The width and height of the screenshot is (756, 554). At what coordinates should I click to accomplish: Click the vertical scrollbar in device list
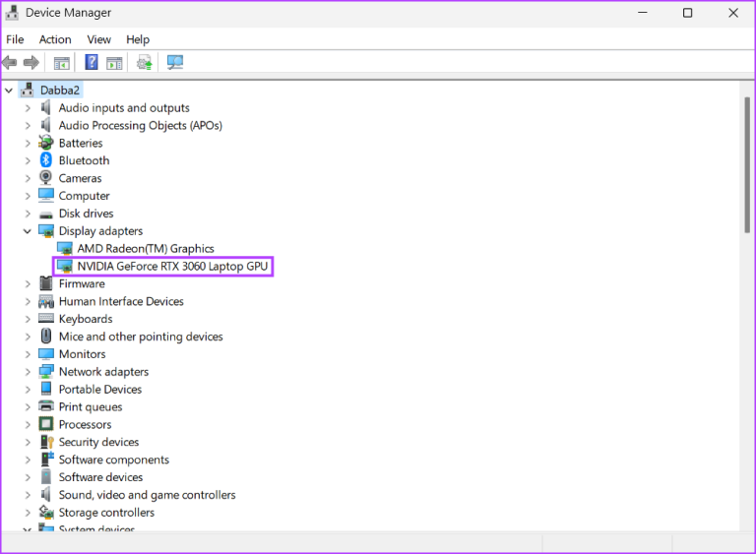[x=747, y=295]
